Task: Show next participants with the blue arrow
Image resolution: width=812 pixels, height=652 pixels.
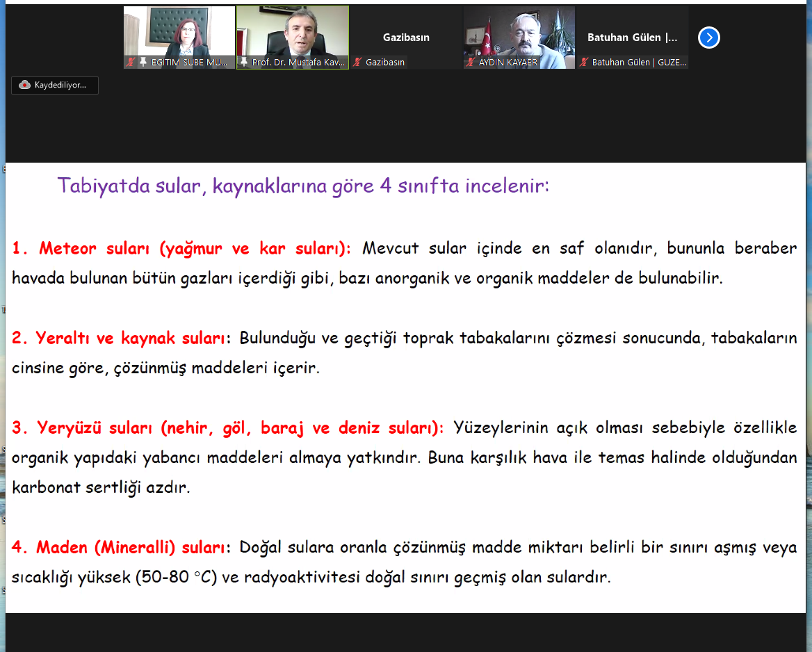Action: (x=709, y=38)
